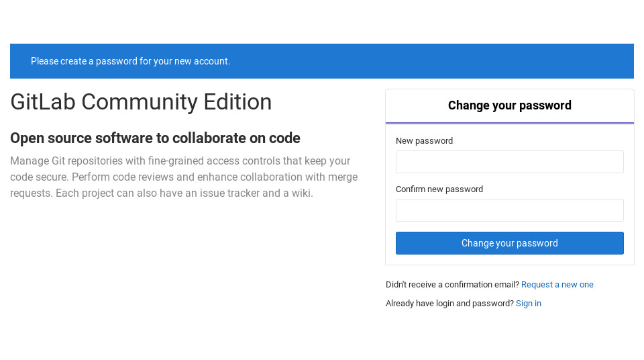Click the word Edition in the main heading
Screen dimensions: 644x360
click(x=237, y=102)
